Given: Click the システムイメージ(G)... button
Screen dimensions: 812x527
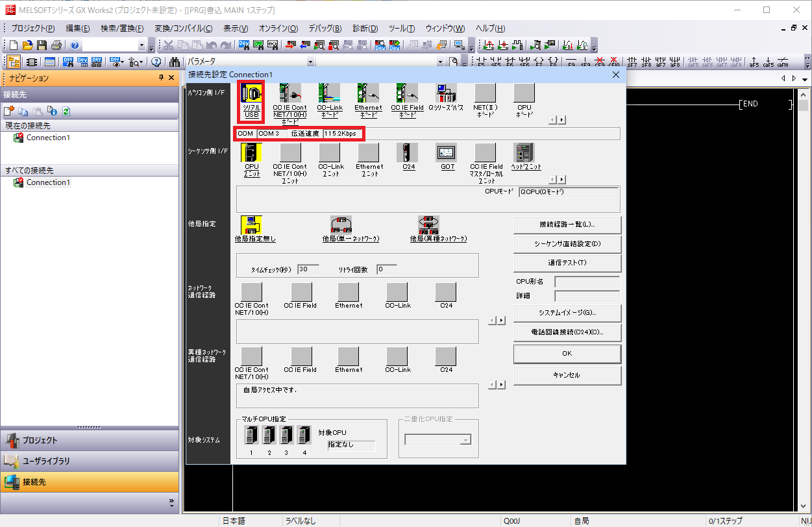Looking at the screenshot, I should click(x=567, y=313).
